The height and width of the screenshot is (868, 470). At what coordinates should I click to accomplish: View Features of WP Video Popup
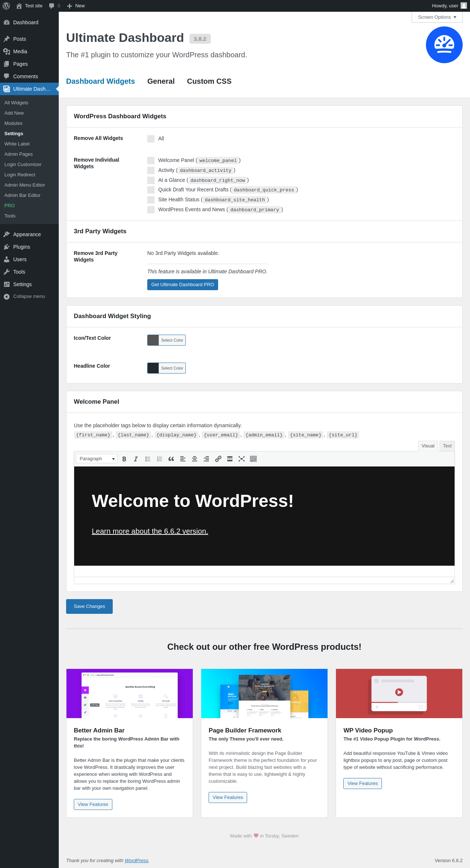click(x=362, y=784)
